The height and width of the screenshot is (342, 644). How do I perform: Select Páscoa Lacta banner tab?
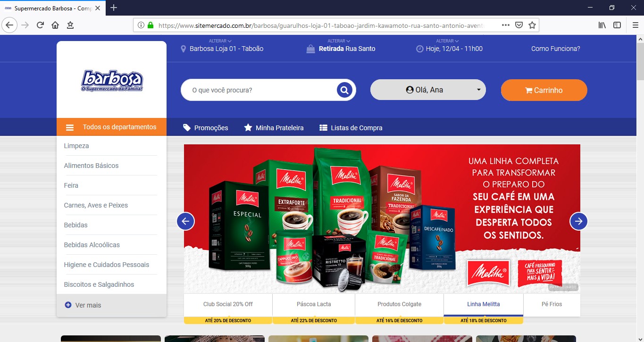tap(314, 304)
